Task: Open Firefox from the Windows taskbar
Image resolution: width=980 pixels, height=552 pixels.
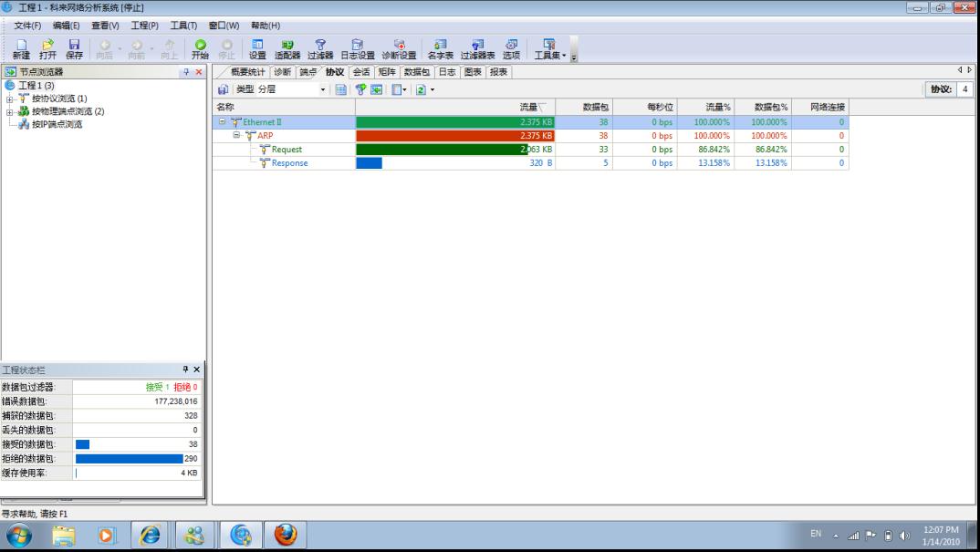Action: pyautogui.click(x=286, y=535)
